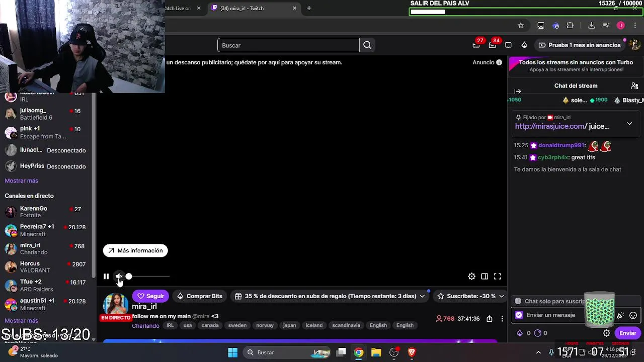
Task: Unmute the player volume icon
Action: point(119,277)
